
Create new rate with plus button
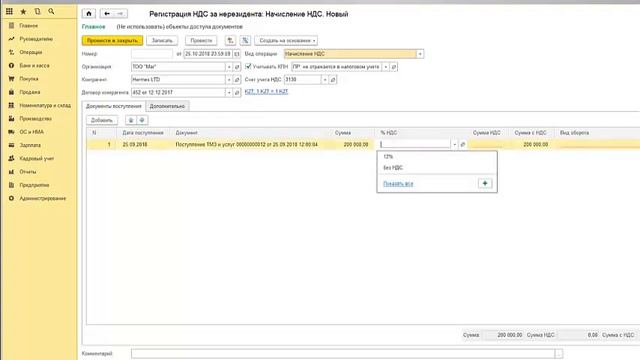(485, 184)
